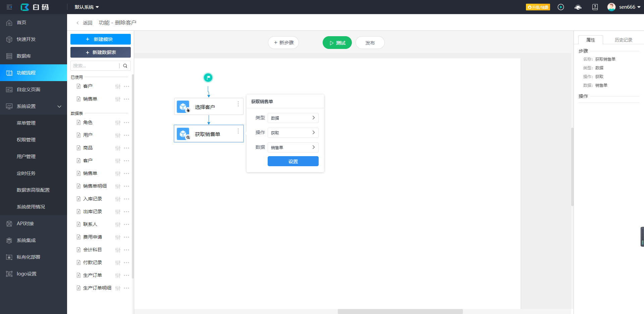This screenshot has width=644, height=314.
Task: Open three-dot menu on 选择客户 step
Action: click(238, 104)
